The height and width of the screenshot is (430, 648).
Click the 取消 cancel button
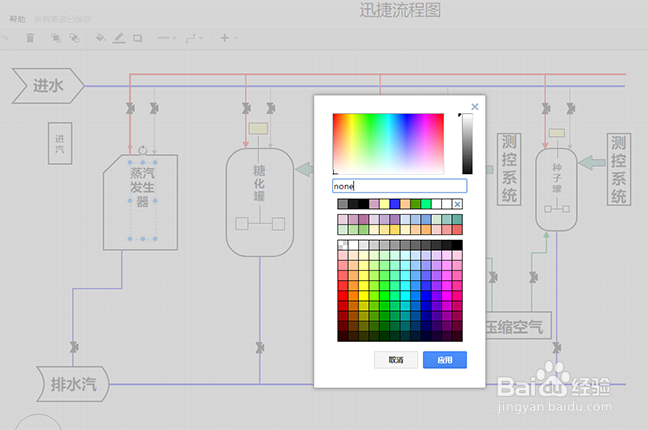tap(396, 360)
